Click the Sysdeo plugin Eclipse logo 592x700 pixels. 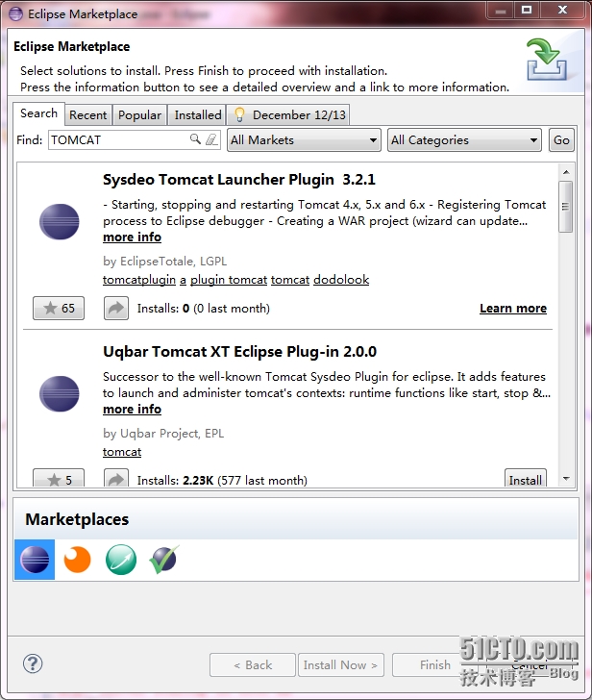pyautogui.click(x=60, y=221)
